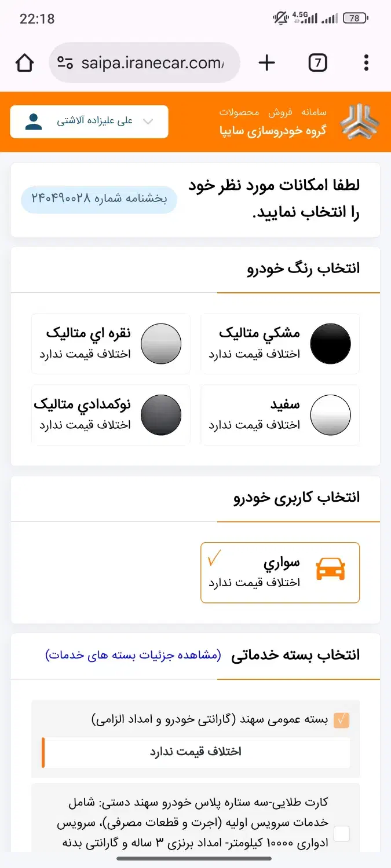The image size is (391, 868).
Task: Toggle the سواري usage checkmark
Action: 214,557
